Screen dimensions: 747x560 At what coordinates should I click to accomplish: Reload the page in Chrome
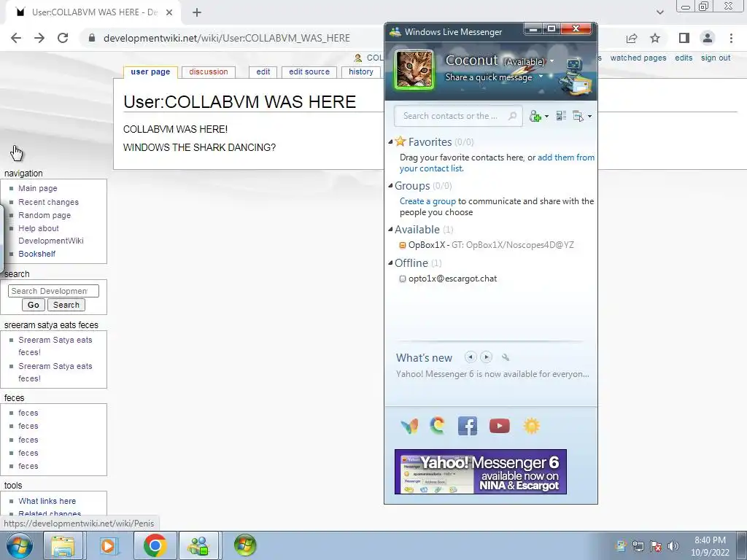(x=63, y=38)
